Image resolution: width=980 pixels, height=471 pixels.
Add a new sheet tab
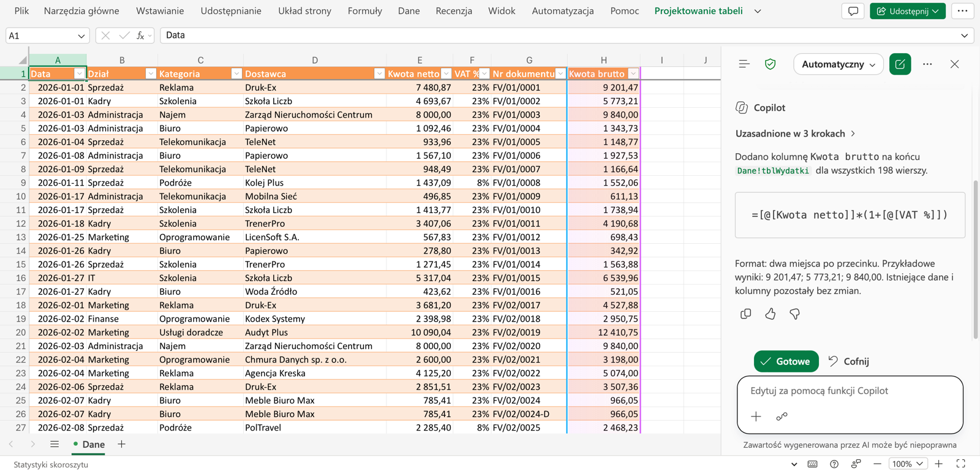tap(121, 444)
